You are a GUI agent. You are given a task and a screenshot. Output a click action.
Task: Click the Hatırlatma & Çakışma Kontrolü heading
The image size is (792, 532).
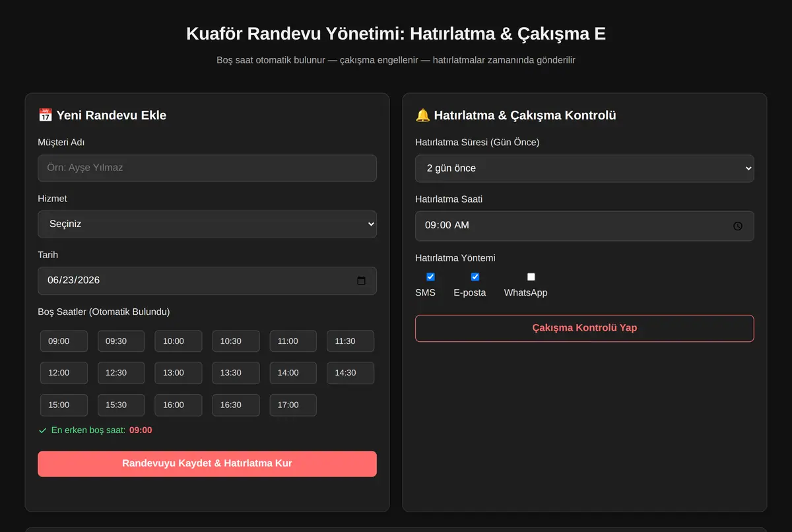(x=515, y=116)
